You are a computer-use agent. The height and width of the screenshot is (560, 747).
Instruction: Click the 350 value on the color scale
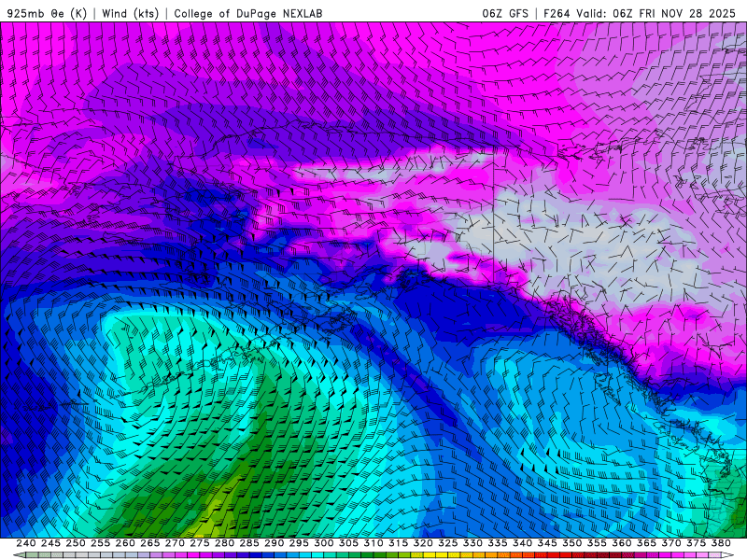point(571,543)
